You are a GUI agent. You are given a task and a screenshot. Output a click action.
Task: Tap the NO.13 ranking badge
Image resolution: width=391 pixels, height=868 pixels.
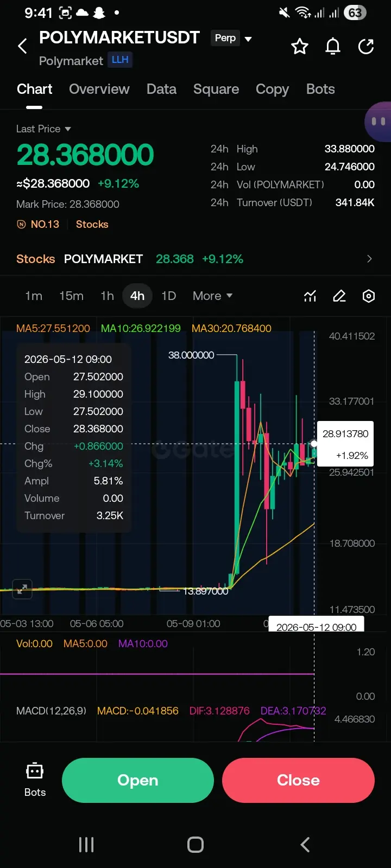pyautogui.click(x=38, y=224)
